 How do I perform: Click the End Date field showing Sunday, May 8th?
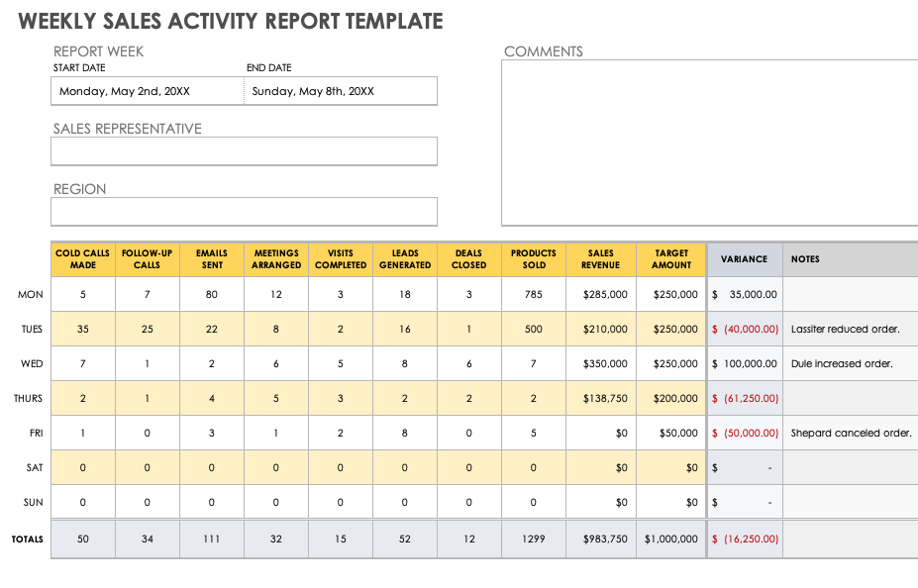pyautogui.click(x=339, y=90)
